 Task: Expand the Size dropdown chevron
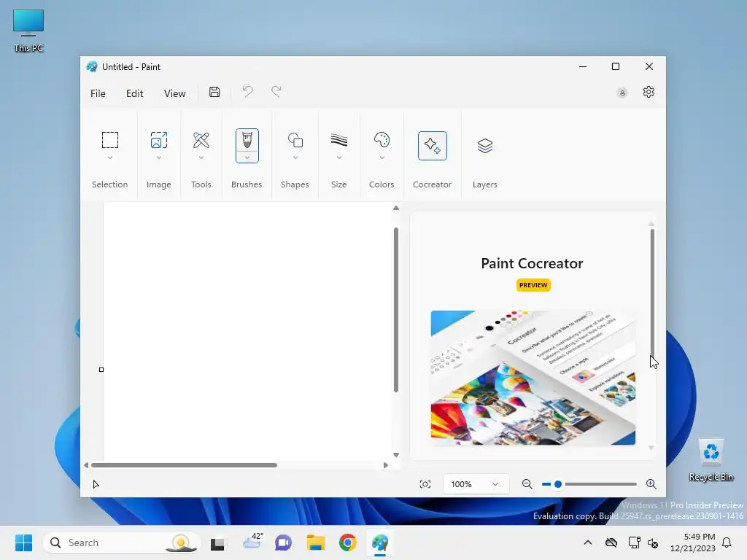coord(338,157)
